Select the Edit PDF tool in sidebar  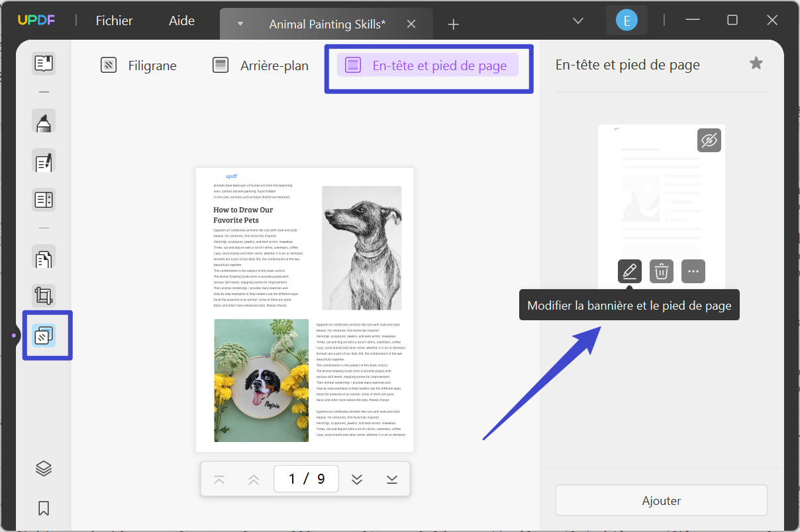click(44, 161)
